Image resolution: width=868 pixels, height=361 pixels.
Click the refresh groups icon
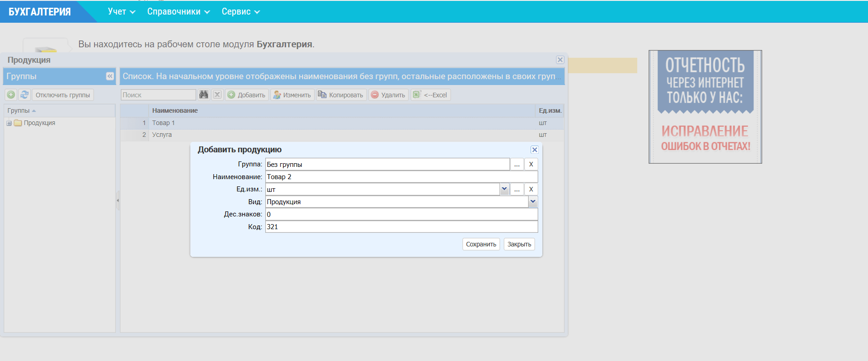pos(25,95)
